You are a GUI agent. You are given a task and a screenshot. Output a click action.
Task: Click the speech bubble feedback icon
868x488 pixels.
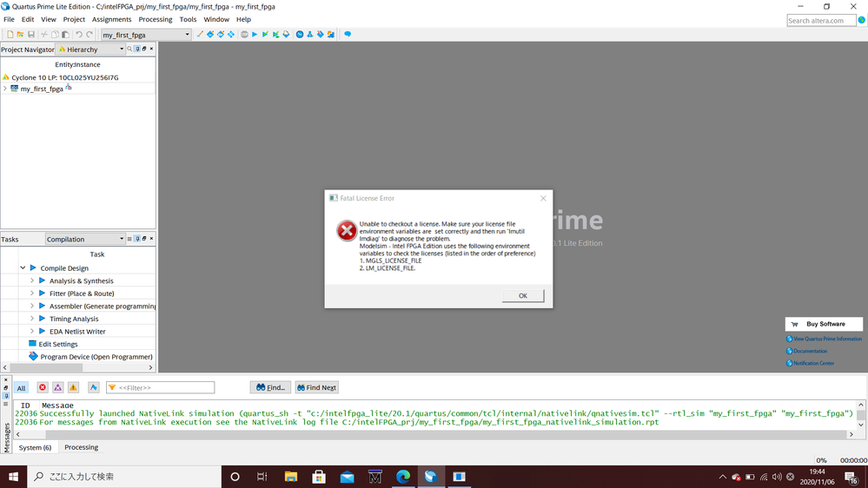pos(348,35)
